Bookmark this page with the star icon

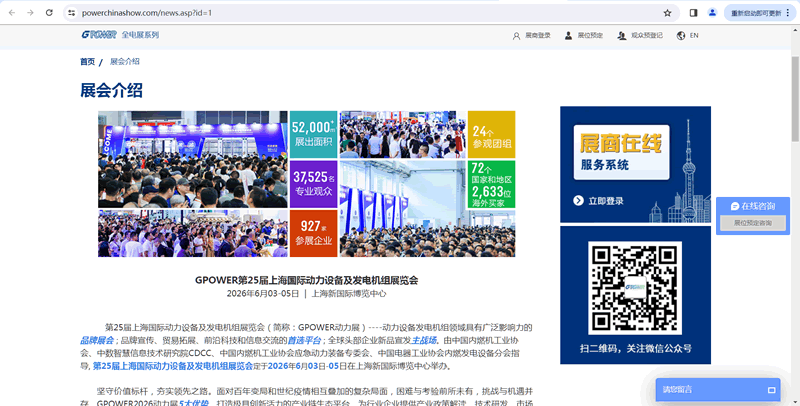coord(667,13)
